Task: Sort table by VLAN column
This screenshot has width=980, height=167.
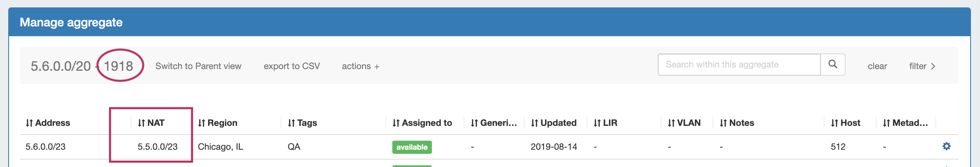Action: 684,123
